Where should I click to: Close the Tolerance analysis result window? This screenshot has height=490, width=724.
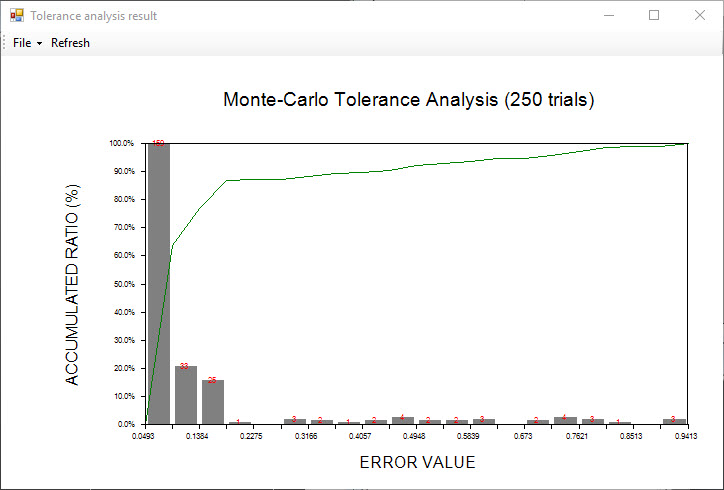pos(700,16)
